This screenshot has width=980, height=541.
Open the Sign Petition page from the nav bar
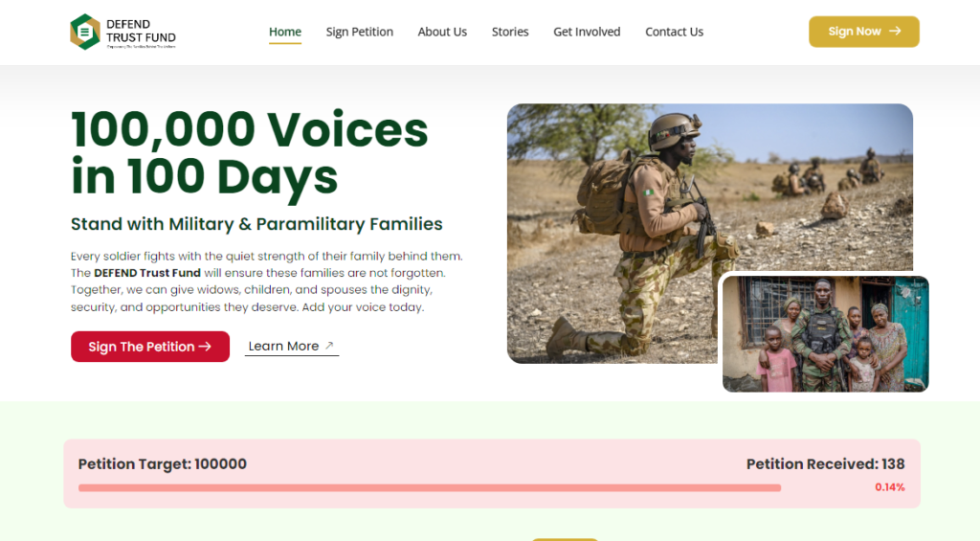click(360, 32)
